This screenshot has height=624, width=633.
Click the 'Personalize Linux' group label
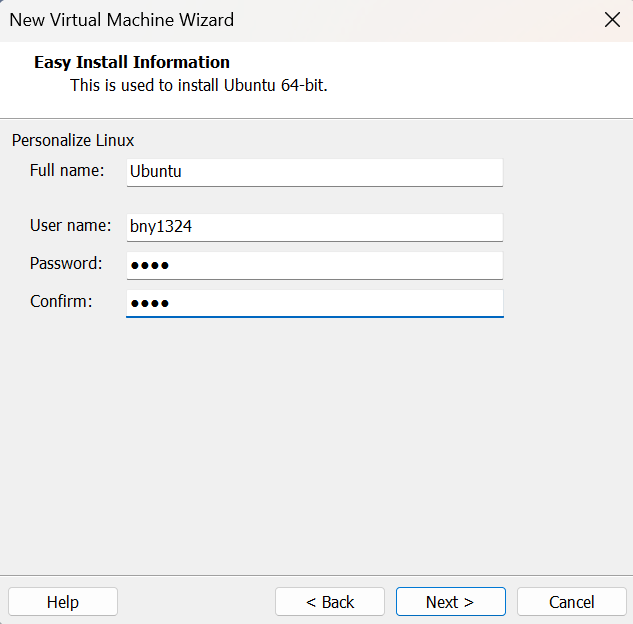73,140
